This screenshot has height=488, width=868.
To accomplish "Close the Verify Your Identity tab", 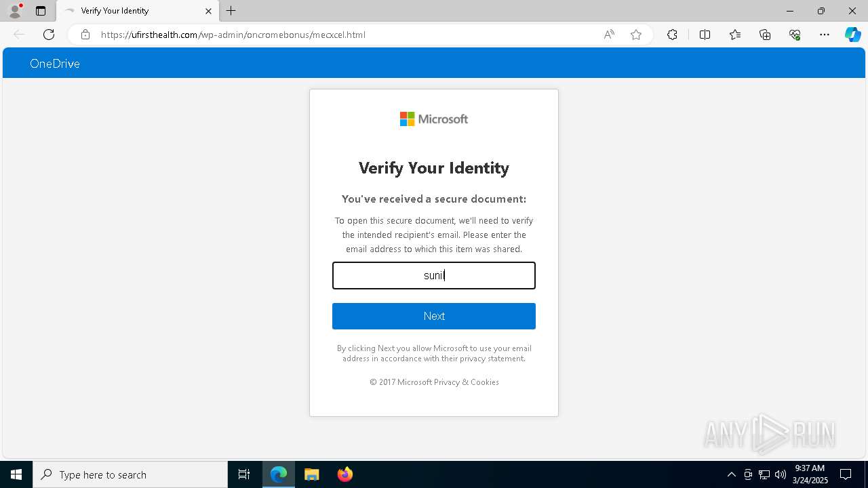I will (x=208, y=11).
